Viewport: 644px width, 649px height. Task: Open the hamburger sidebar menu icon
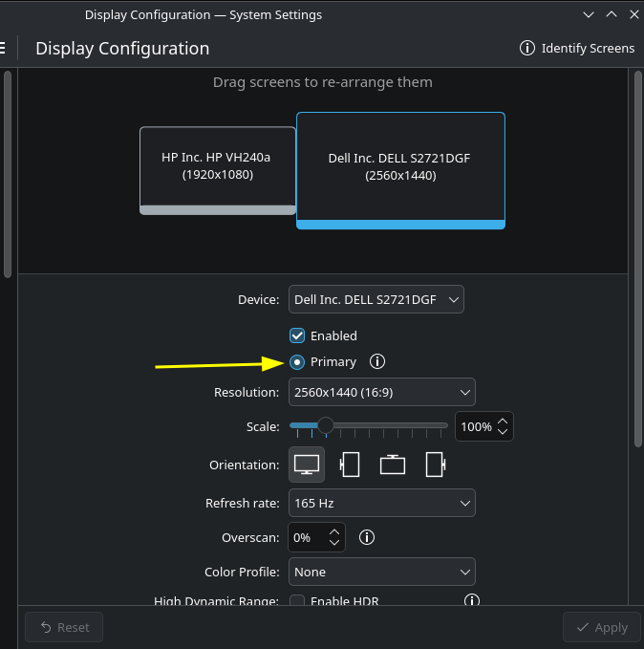3,48
